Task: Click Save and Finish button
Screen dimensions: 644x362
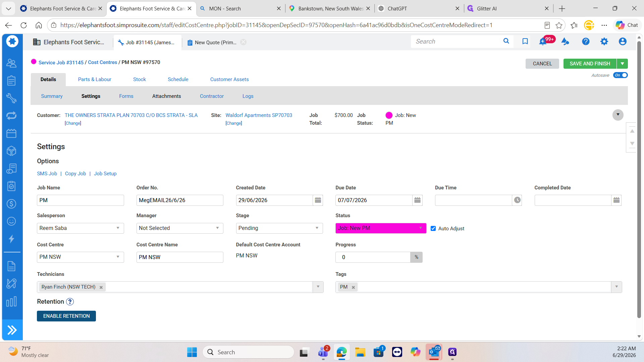Action: (x=590, y=64)
